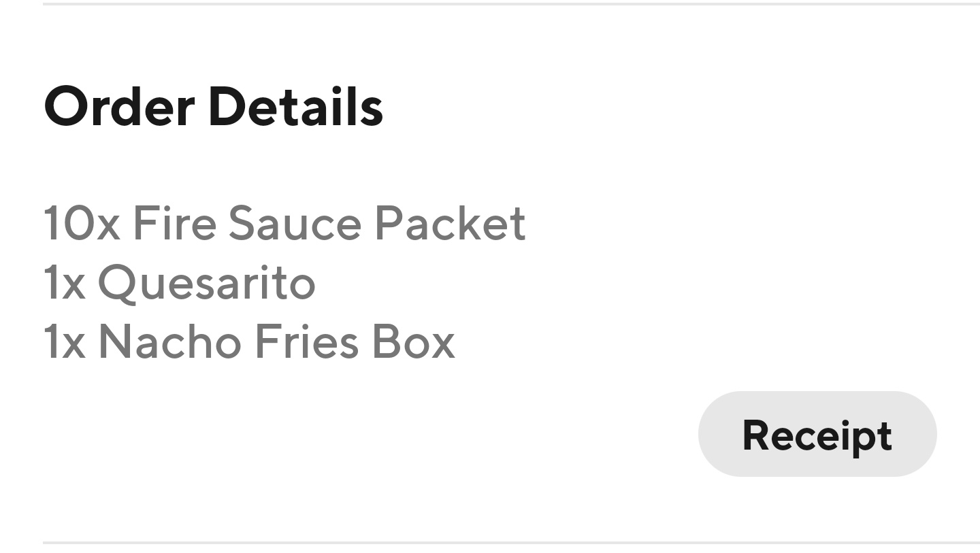Select the last item in the order list
The width and height of the screenshot is (980, 553).
point(249,341)
